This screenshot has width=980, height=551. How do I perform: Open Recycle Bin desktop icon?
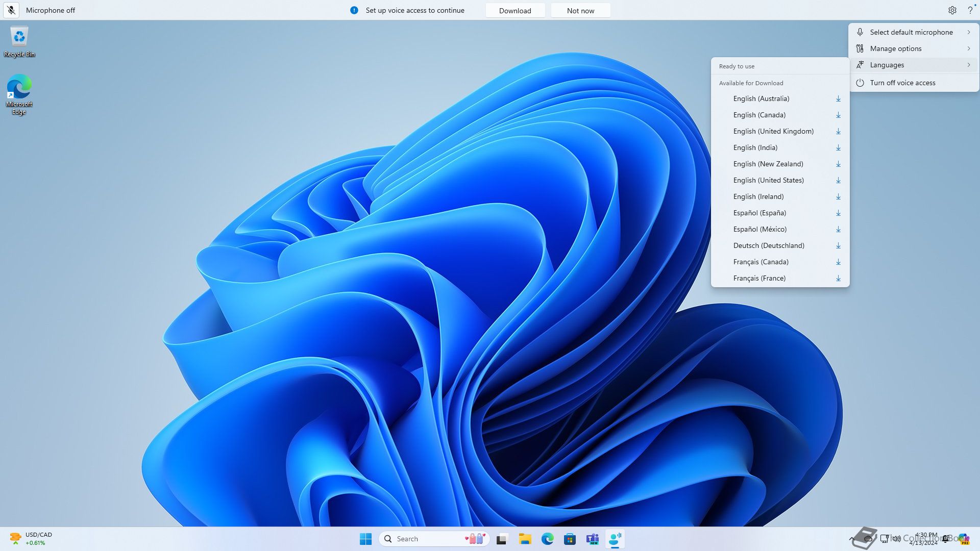click(x=19, y=42)
